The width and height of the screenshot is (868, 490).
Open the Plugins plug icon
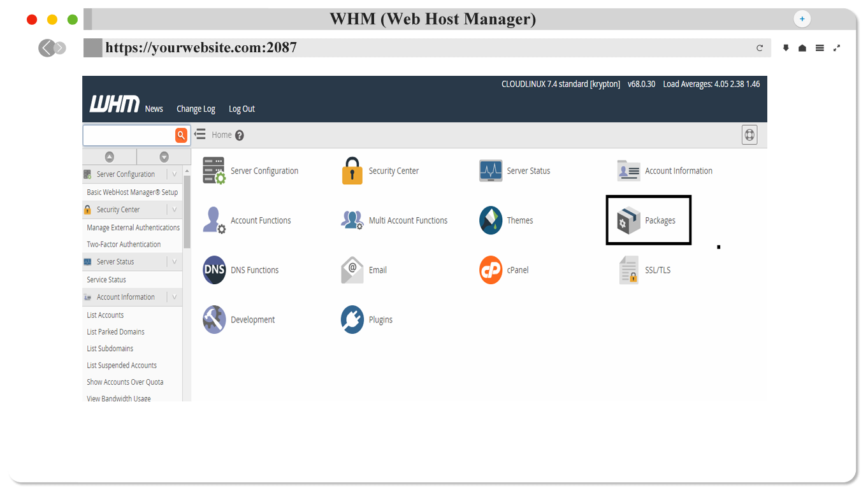[352, 320]
